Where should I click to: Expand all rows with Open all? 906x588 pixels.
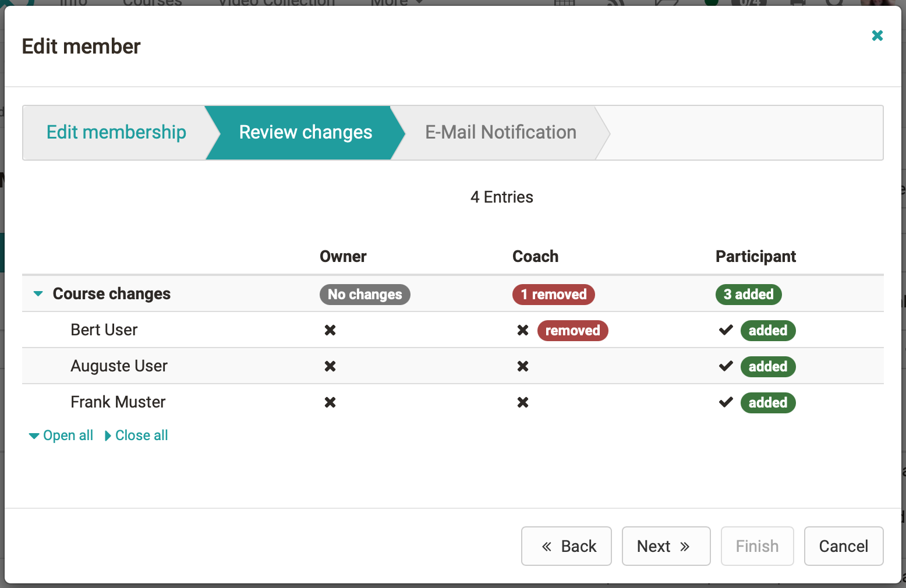pyautogui.click(x=61, y=435)
